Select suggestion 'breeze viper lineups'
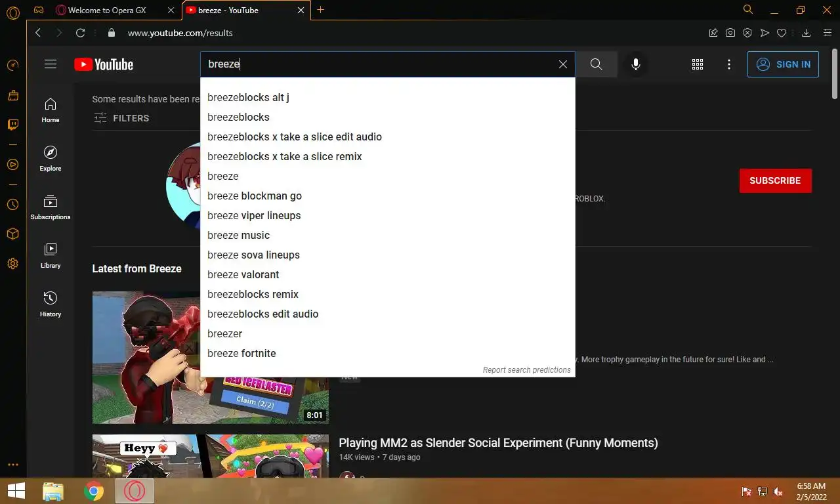This screenshot has height=504, width=840. point(388,215)
